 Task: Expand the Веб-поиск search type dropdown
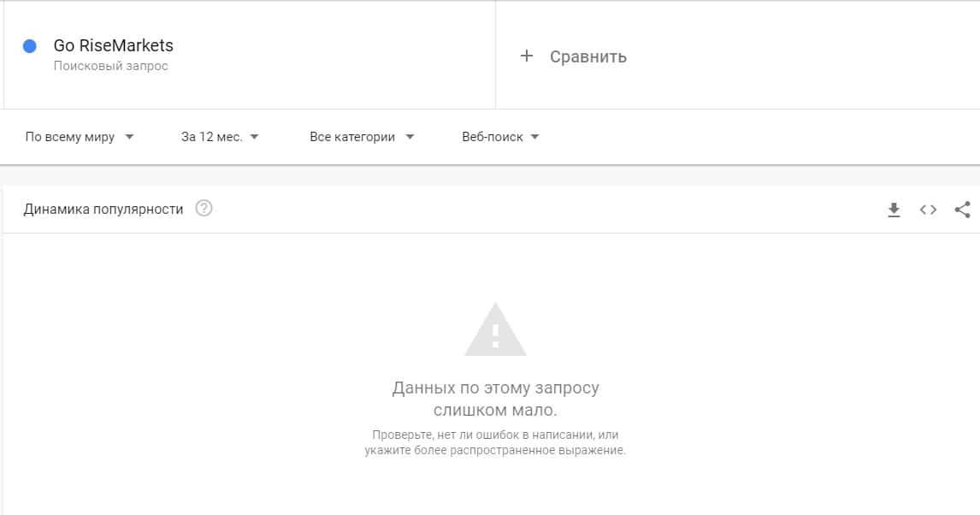[x=500, y=137]
